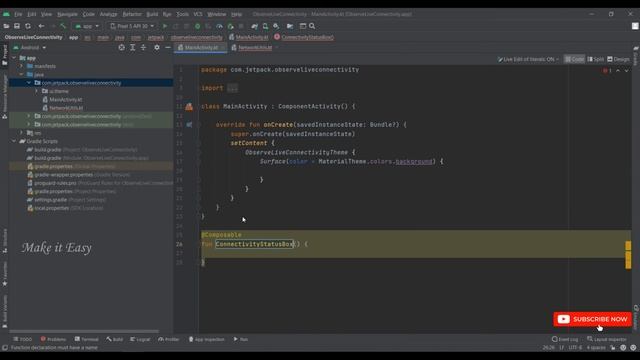Screen dimensions: 640x360
Task: Open the Navigate menu
Action: pyautogui.click(x=67, y=14)
